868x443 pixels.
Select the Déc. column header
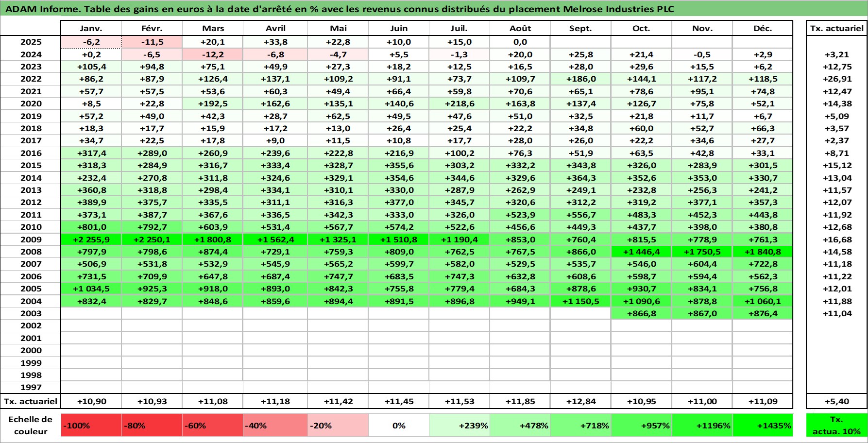point(763,28)
